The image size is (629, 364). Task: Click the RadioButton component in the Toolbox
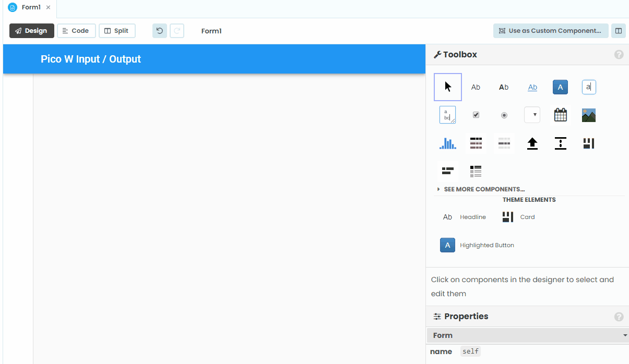point(504,115)
